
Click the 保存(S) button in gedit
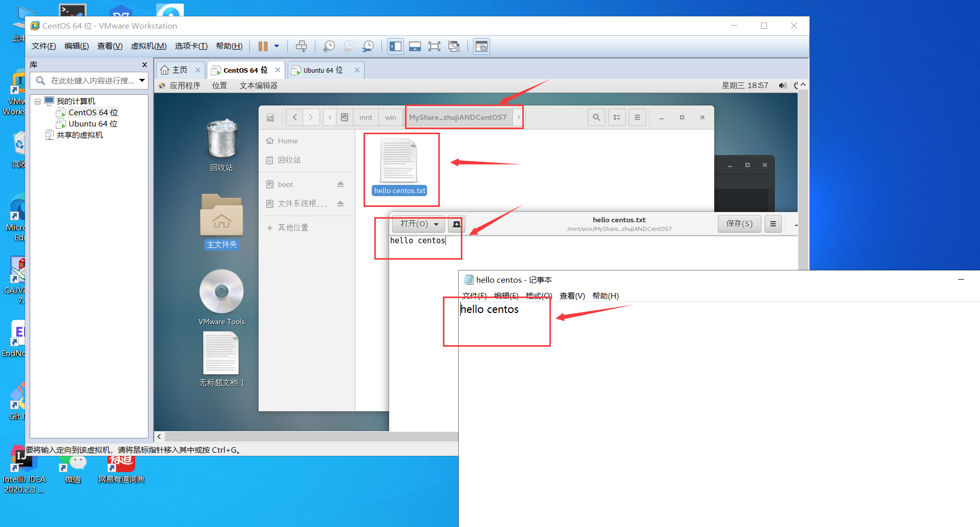[x=739, y=224]
